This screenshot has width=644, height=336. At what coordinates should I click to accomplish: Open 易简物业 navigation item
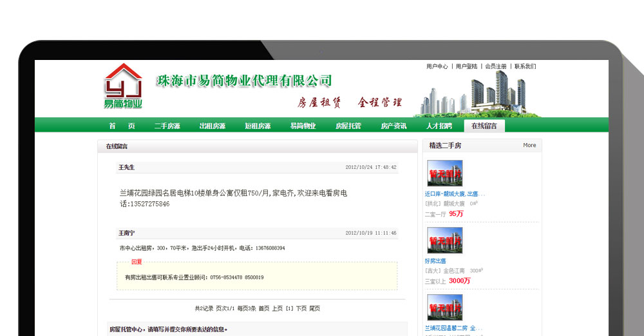click(x=303, y=126)
